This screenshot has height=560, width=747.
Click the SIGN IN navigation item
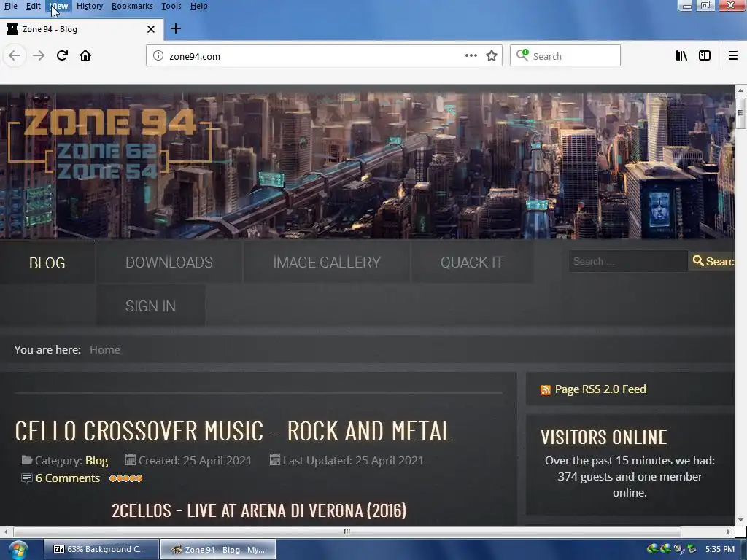click(x=150, y=306)
